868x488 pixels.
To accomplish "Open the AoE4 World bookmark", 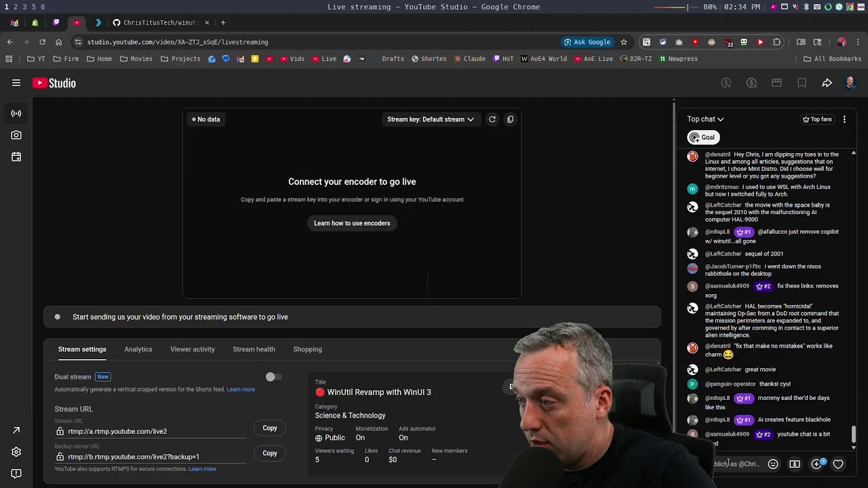I will (544, 59).
